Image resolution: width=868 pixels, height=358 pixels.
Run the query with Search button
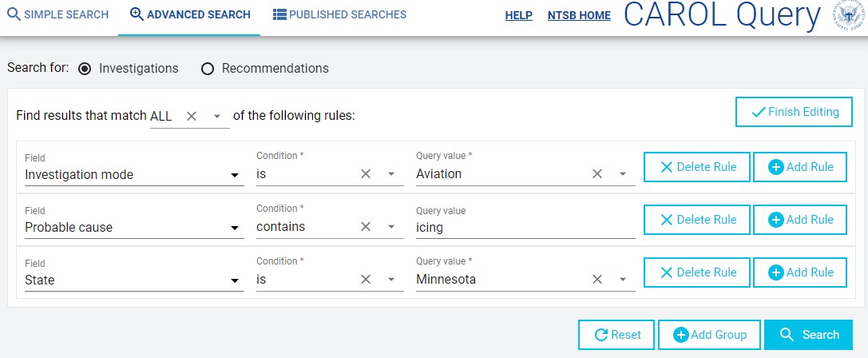click(x=808, y=335)
